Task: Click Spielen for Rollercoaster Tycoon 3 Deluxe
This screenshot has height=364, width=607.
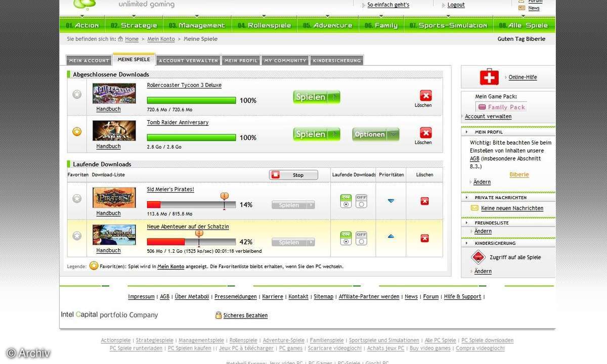Action: click(x=317, y=97)
